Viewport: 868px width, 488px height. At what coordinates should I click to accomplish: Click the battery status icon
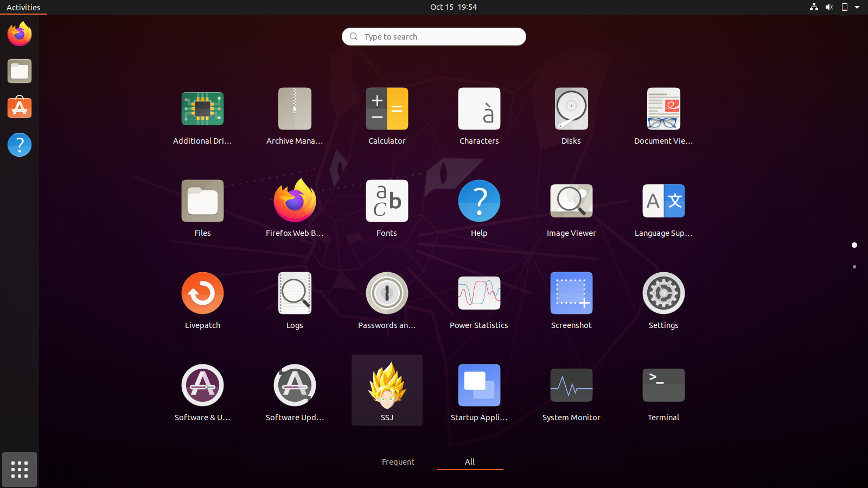click(844, 7)
